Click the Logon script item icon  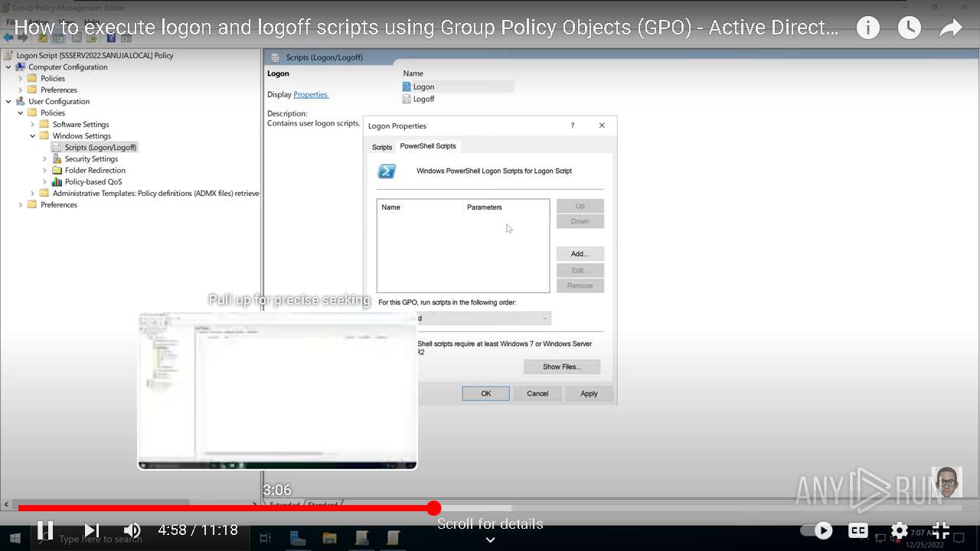click(x=407, y=87)
